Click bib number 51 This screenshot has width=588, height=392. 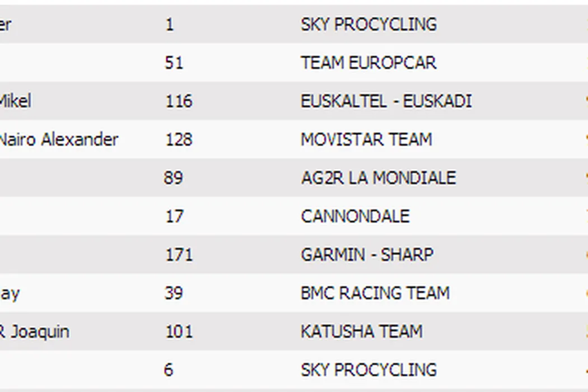click(174, 63)
